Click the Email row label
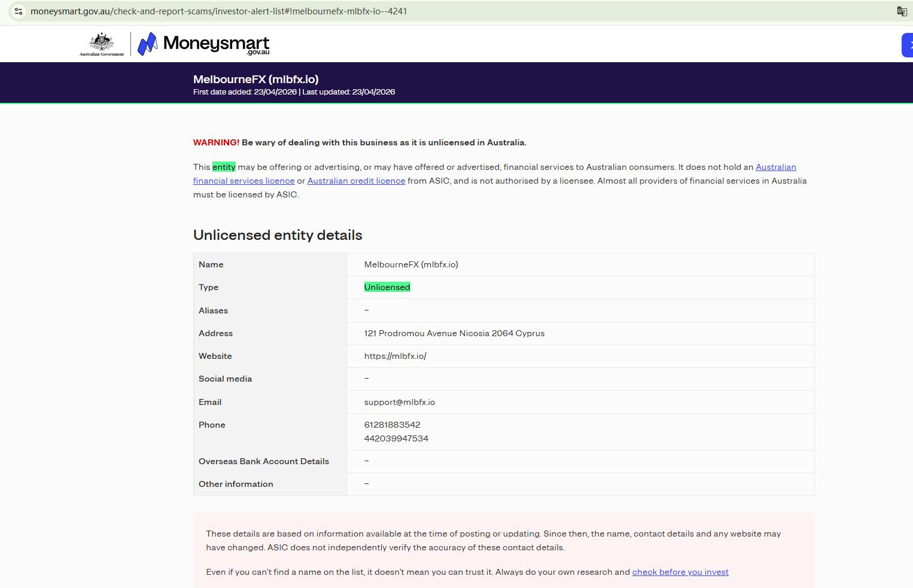 coord(210,402)
